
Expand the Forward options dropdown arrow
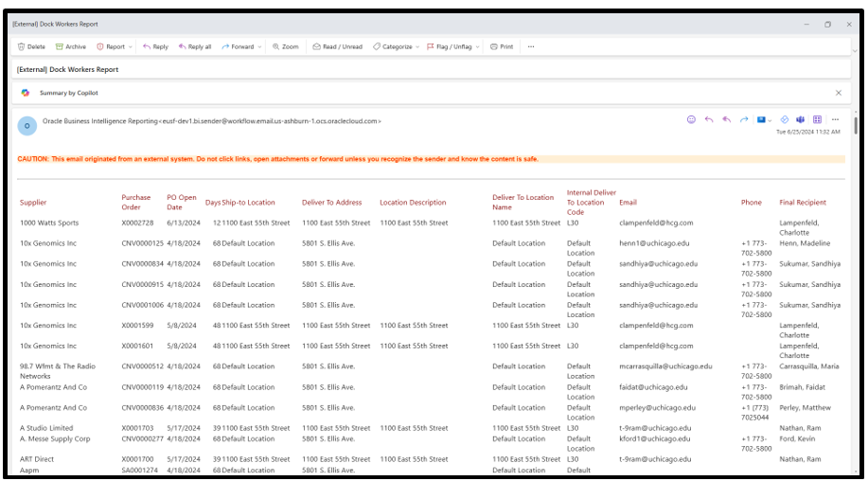tap(259, 47)
